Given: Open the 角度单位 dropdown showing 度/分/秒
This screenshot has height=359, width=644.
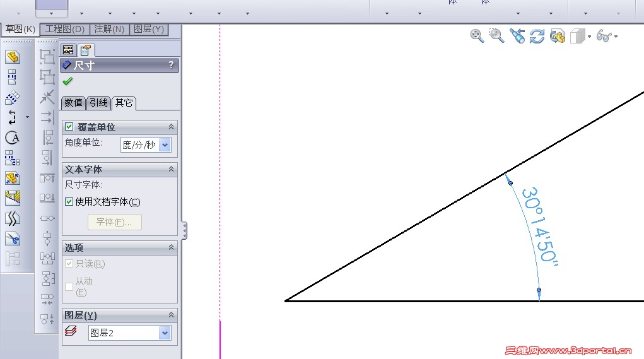Looking at the screenshot, I should click(165, 144).
